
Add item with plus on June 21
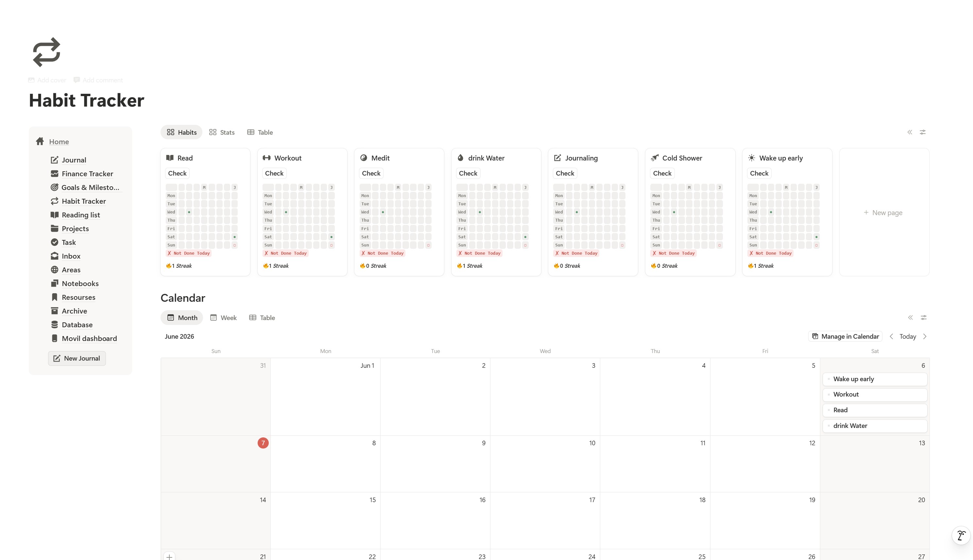pos(169,556)
